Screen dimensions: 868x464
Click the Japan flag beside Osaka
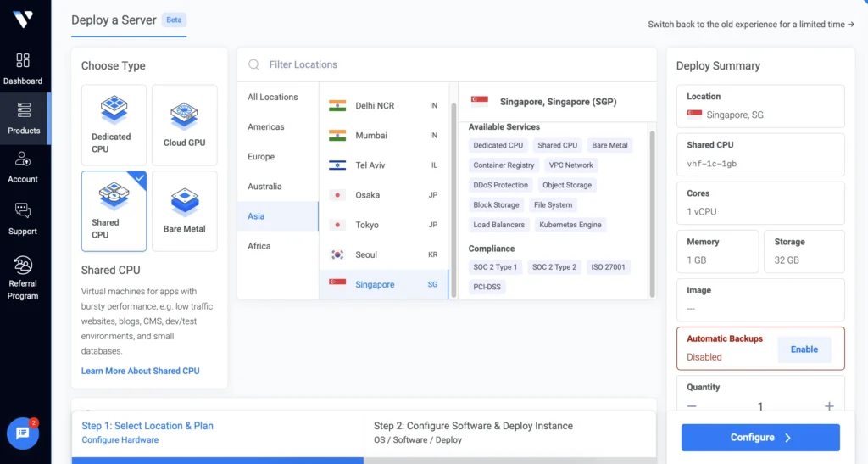click(337, 195)
